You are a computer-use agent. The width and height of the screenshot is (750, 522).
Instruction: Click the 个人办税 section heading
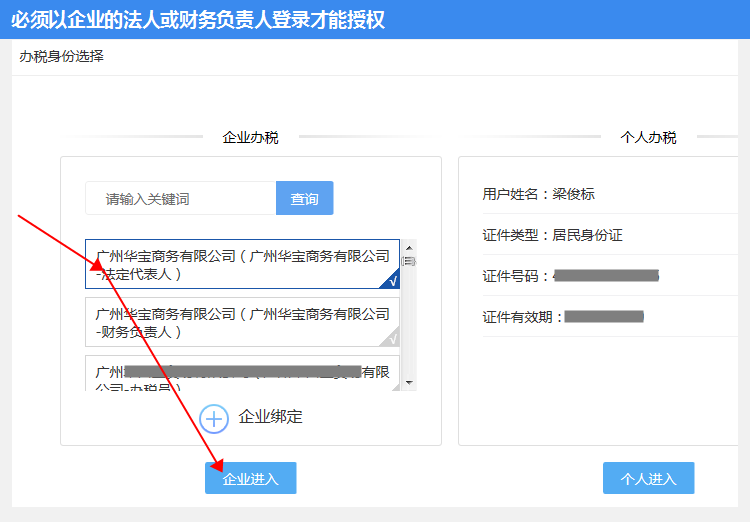click(x=648, y=137)
